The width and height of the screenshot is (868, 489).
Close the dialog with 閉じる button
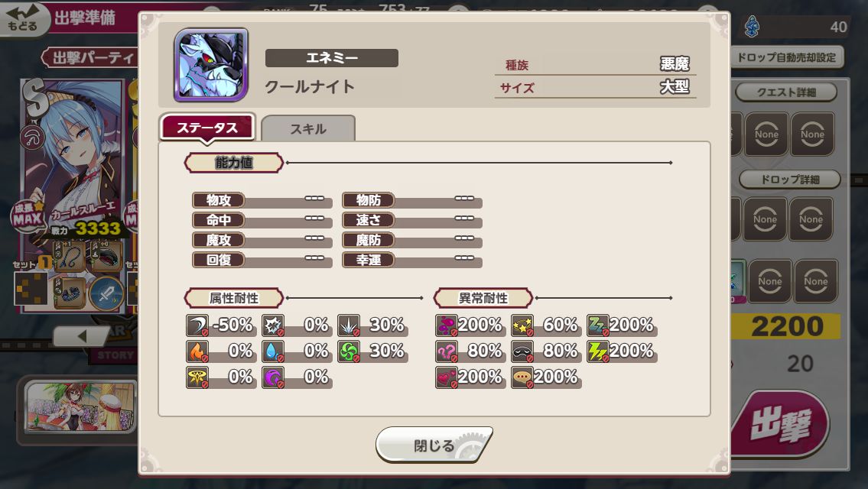[434, 444]
